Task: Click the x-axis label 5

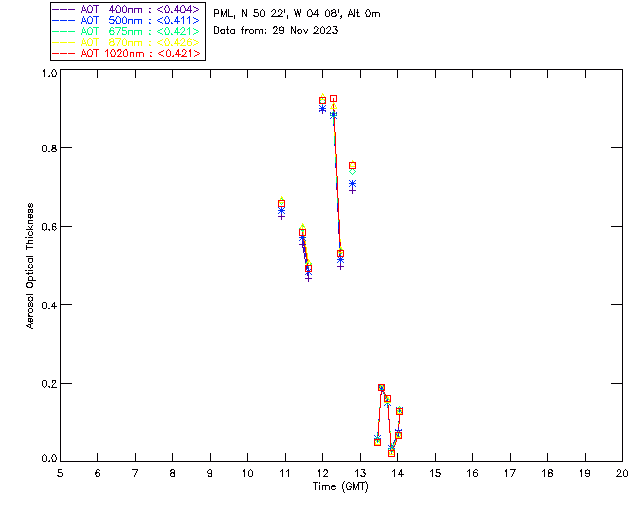Action: coord(60,473)
